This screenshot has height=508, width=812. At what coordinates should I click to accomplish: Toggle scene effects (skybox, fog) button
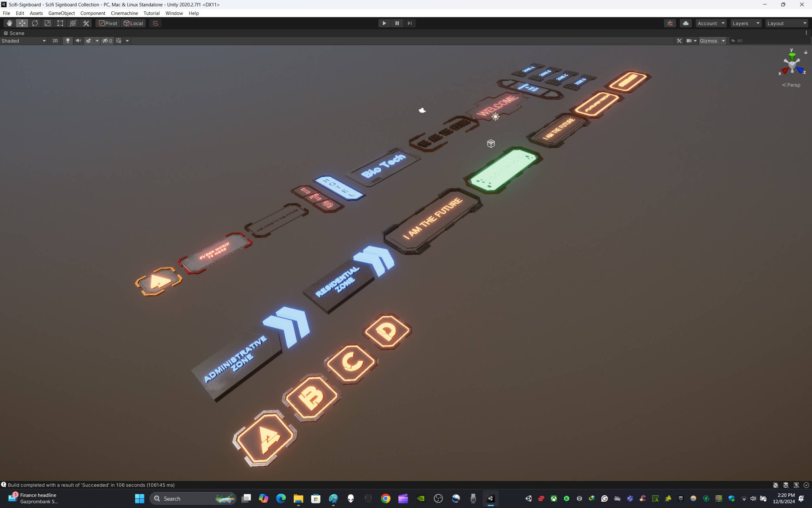[x=88, y=41]
